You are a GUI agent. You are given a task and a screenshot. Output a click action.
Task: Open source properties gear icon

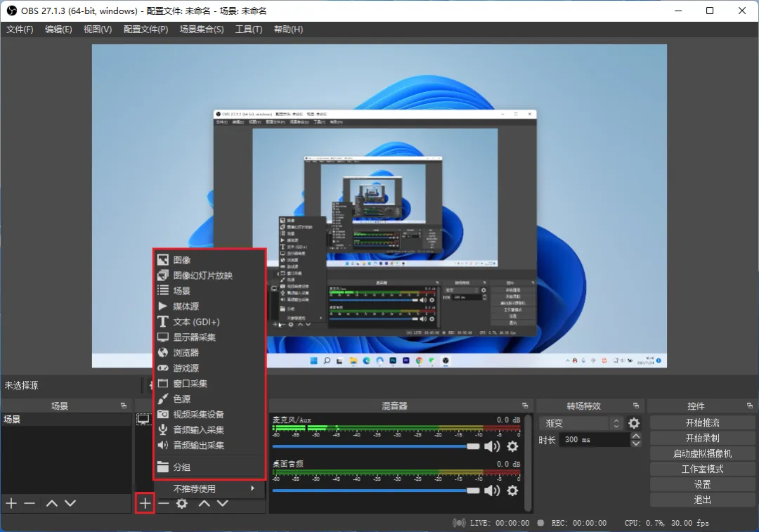click(182, 503)
